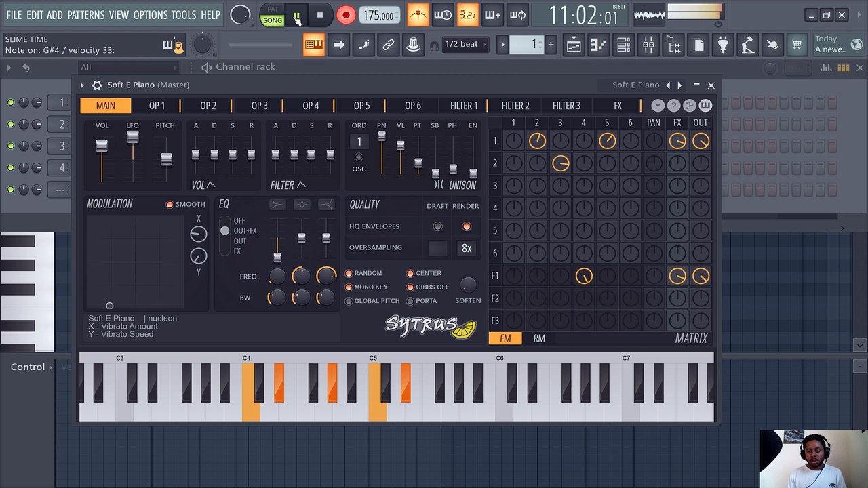Click the step edit arrow icon
Screen dimensions: 868x488
pos(338,45)
